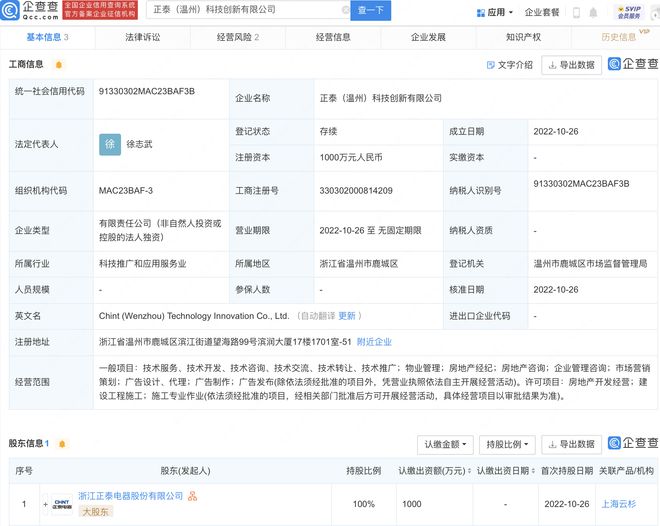Click the 企查查 logo in the header
Image resolution: width=660 pixels, height=526 pixels.
click(x=30, y=11)
